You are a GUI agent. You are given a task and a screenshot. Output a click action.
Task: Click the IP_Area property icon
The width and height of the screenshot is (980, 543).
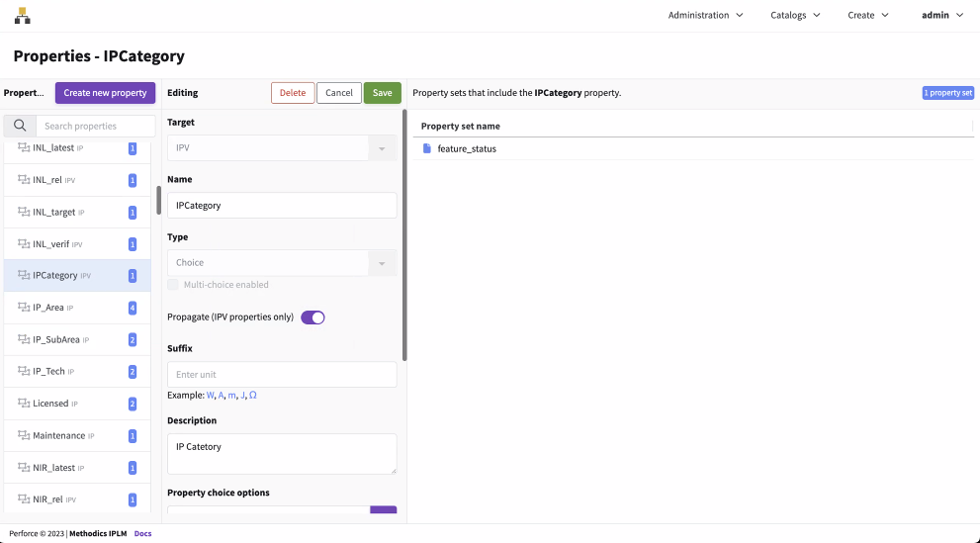(24, 308)
